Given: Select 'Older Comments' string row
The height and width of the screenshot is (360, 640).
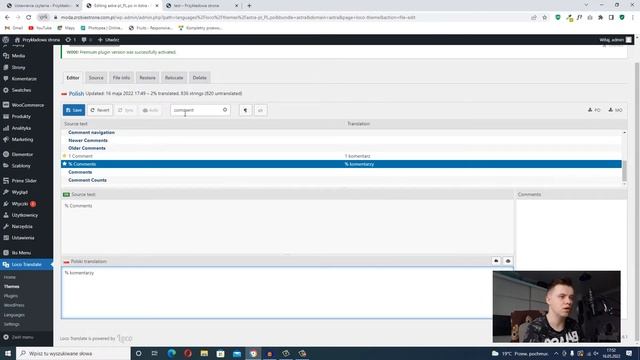Looking at the screenshot, I should (x=341, y=148).
